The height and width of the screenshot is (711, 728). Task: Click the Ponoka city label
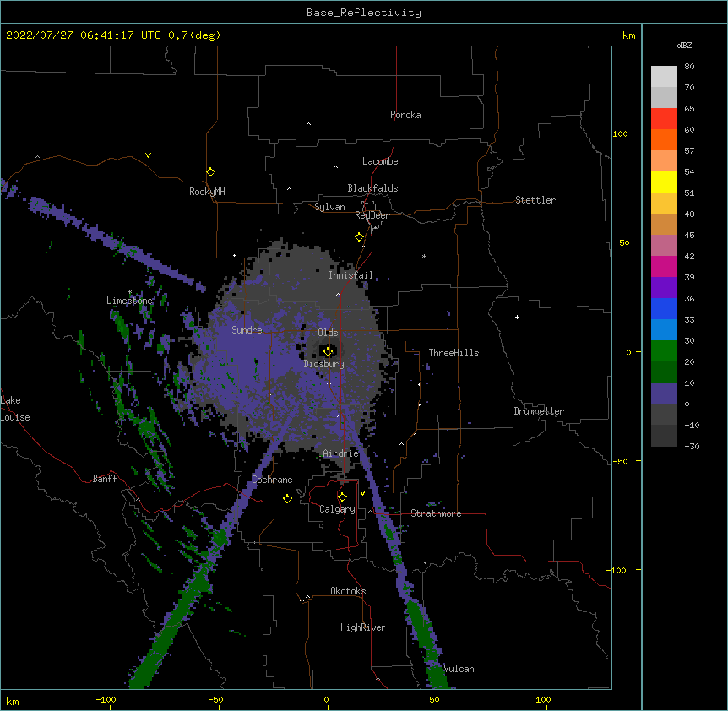coord(405,115)
